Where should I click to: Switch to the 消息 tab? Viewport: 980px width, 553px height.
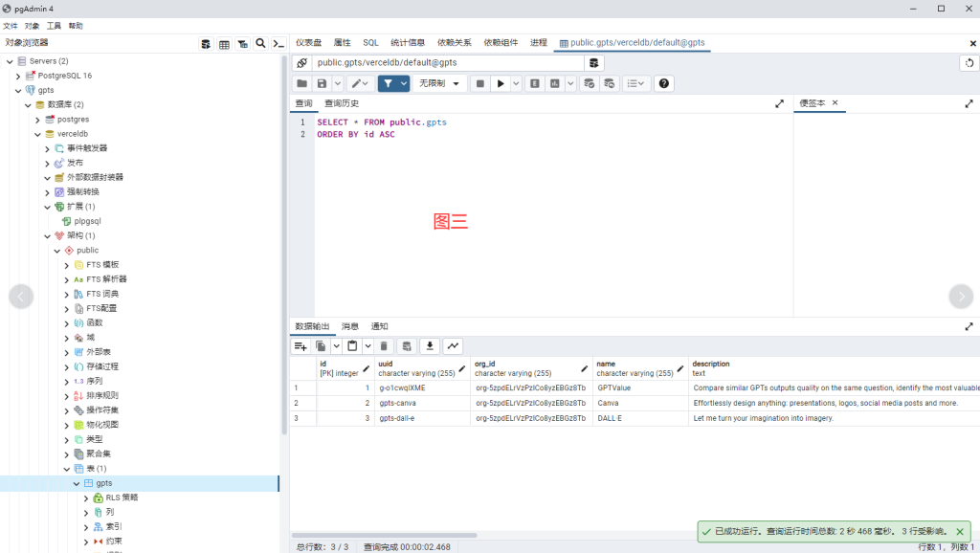pos(350,326)
